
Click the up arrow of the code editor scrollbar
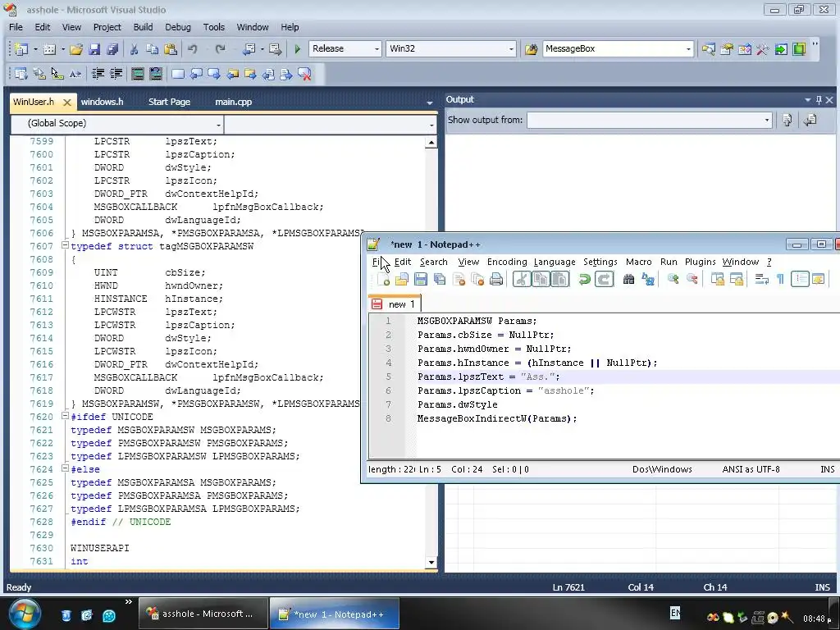point(431,143)
